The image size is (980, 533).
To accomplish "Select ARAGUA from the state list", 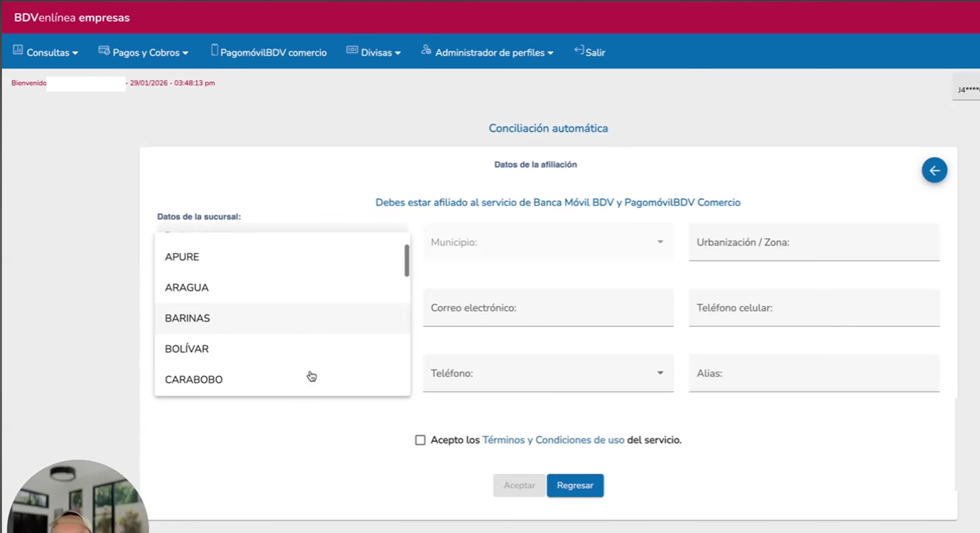I will 282,288.
